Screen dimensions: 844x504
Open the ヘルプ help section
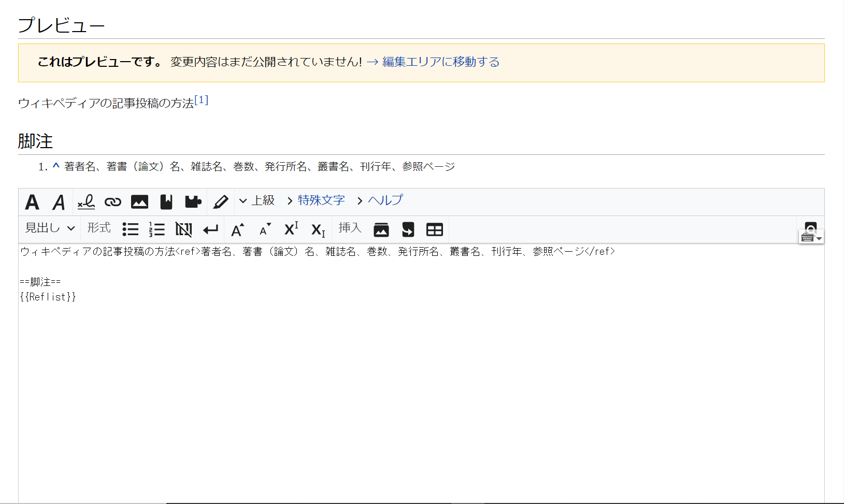pos(385,200)
